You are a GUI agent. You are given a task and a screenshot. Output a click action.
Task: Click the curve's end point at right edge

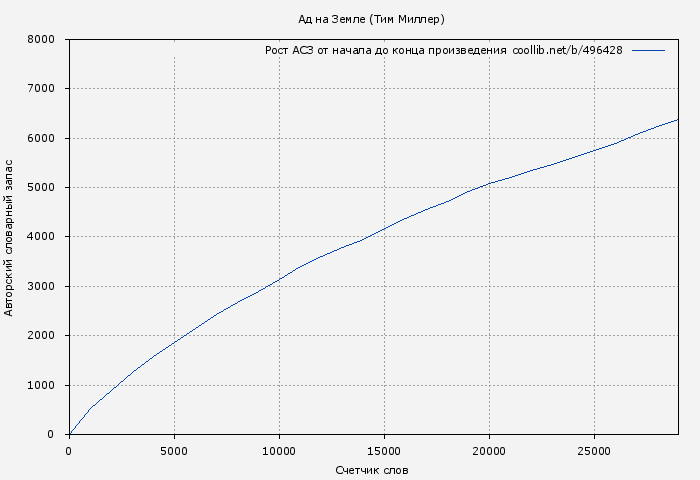pos(677,120)
